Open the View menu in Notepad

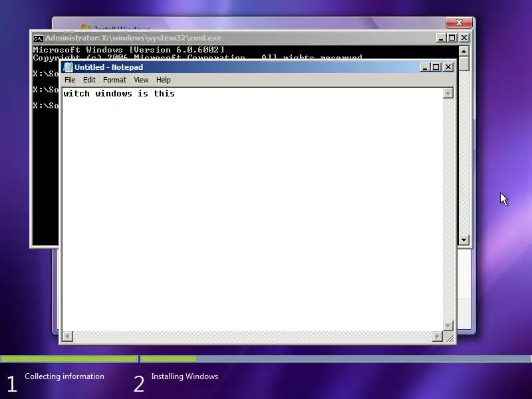[x=141, y=80]
